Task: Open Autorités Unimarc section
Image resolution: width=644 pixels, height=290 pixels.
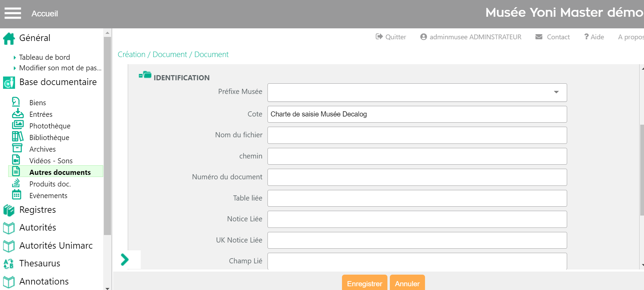Action: 56,246
